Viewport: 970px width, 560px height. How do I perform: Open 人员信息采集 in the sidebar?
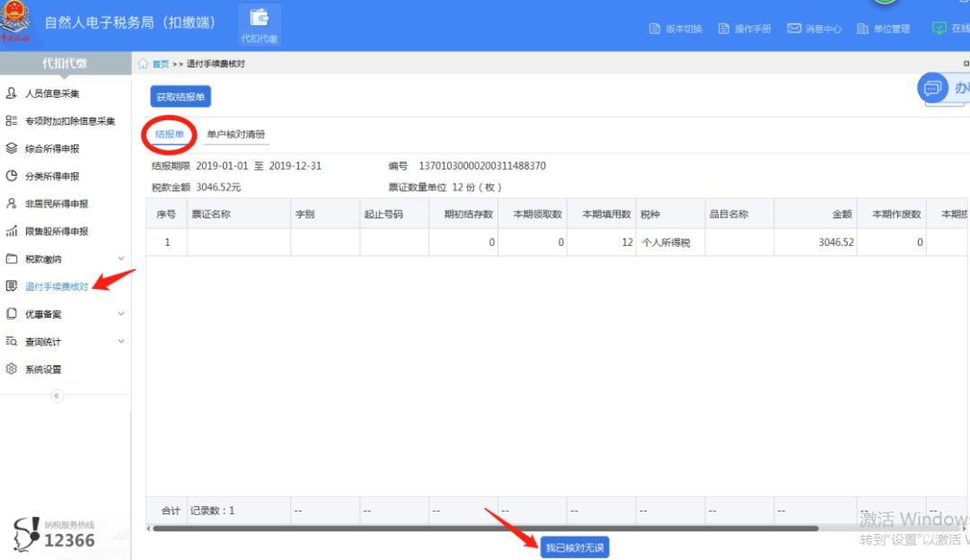click(x=54, y=92)
